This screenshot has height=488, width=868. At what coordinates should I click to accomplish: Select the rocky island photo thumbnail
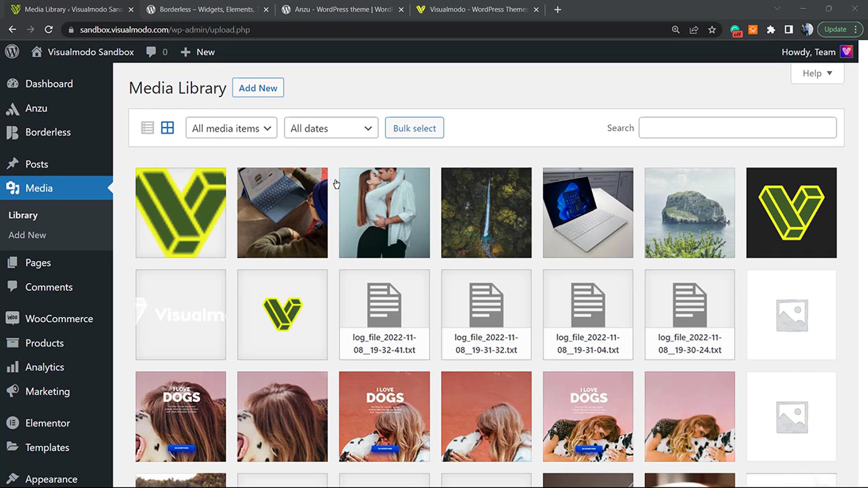690,213
